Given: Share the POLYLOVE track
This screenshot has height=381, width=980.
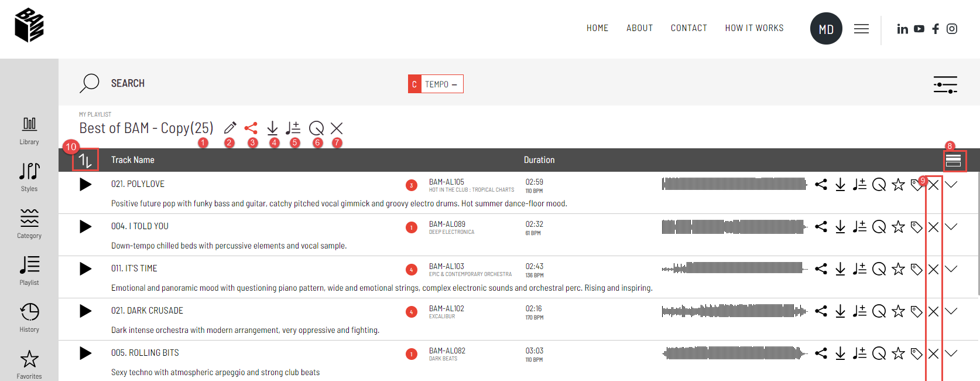Looking at the screenshot, I should (821, 185).
